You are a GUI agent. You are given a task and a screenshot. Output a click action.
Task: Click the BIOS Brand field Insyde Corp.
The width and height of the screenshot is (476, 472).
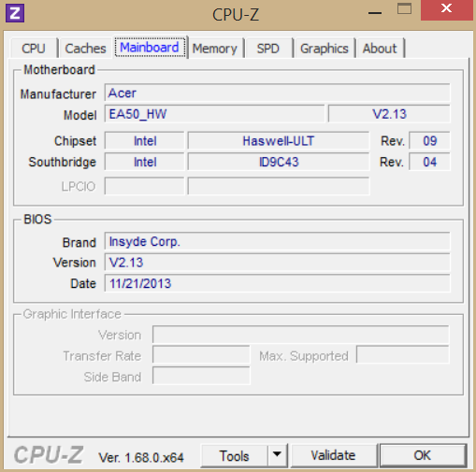(277, 241)
